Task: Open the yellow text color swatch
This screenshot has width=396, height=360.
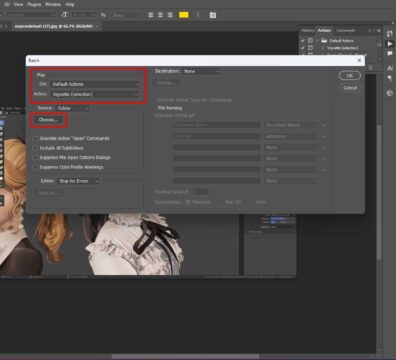Action: pos(184,15)
